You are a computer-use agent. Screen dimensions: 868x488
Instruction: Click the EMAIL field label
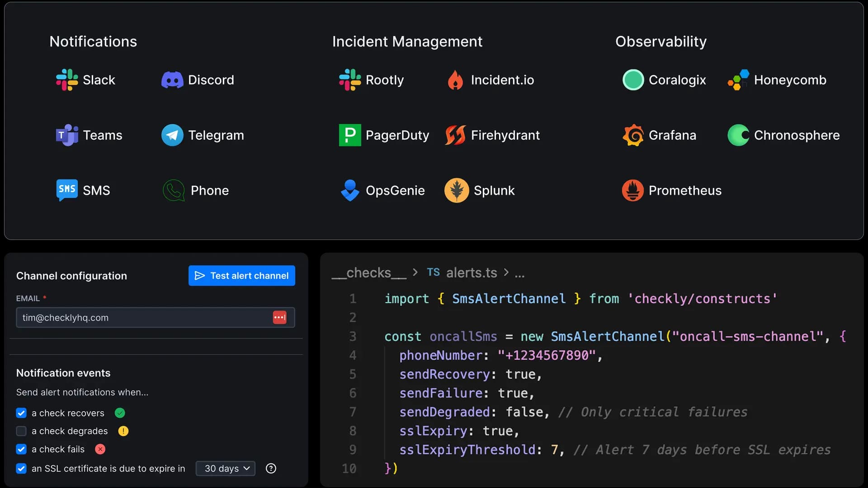(28, 299)
